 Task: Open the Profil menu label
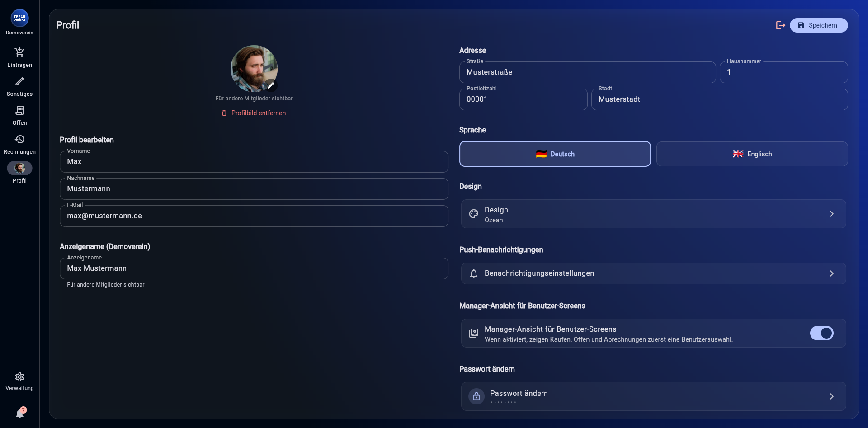tap(19, 181)
